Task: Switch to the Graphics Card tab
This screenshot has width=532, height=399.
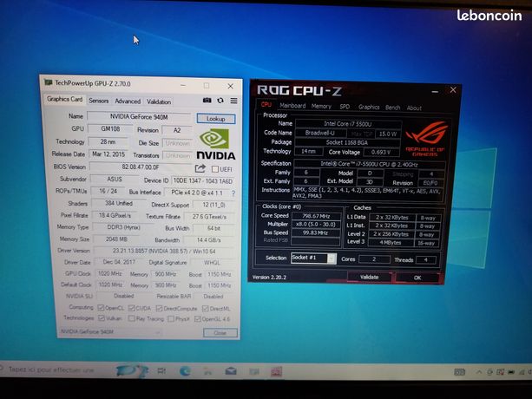Action: [x=64, y=99]
